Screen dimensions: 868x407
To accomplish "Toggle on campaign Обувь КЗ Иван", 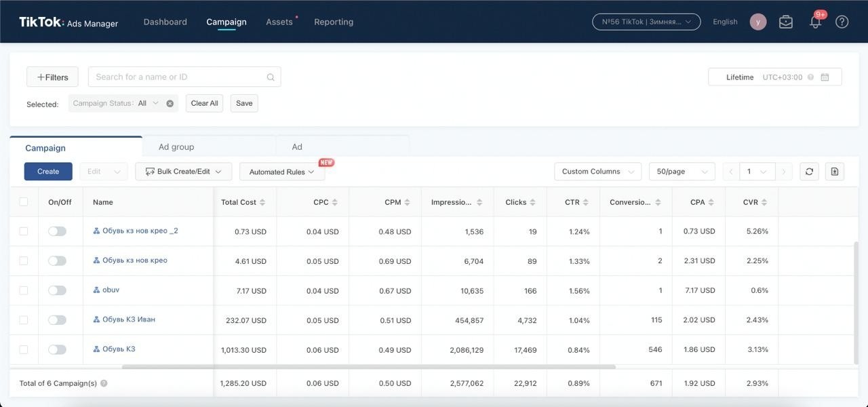I will click(57, 320).
